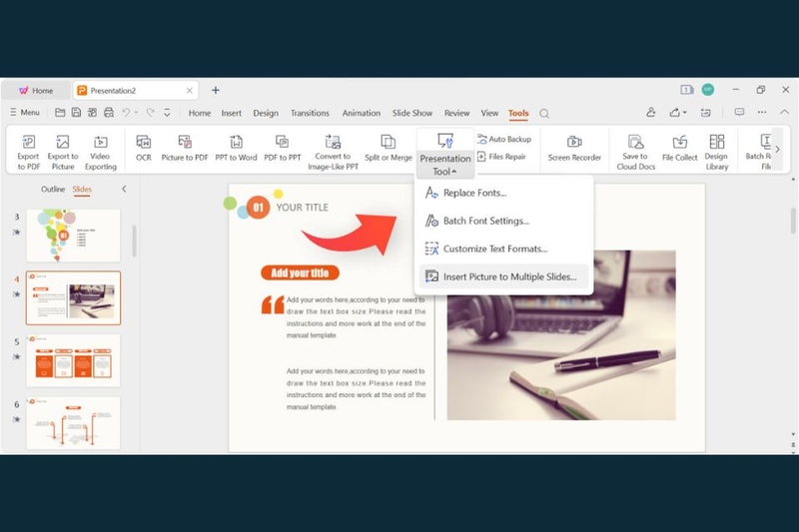The width and height of the screenshot is (799, 532).
Task: Open the Share dropdown icon
Action: click(678, 113)
